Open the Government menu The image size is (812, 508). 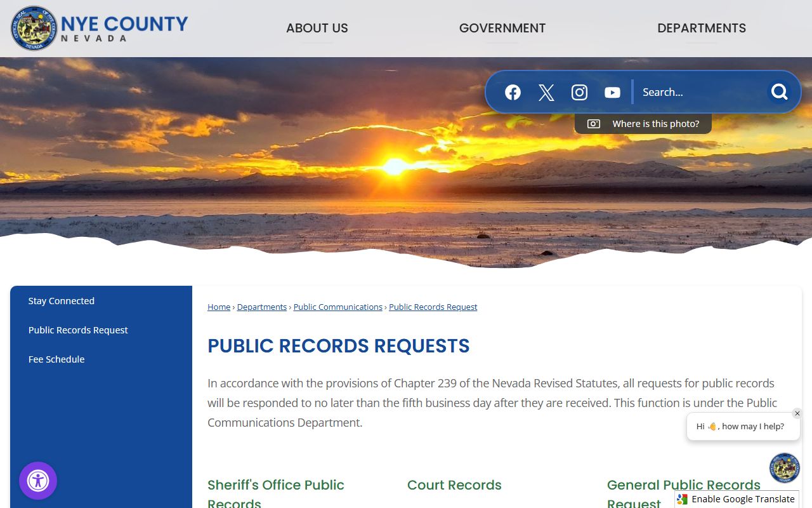[502, 28]
